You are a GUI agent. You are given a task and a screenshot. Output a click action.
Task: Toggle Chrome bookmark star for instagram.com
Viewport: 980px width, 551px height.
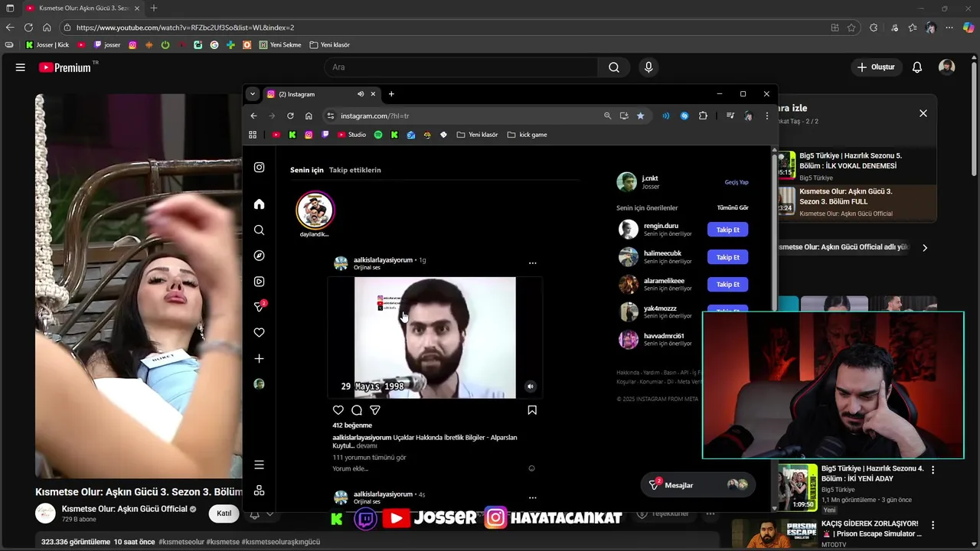(640, 116)
